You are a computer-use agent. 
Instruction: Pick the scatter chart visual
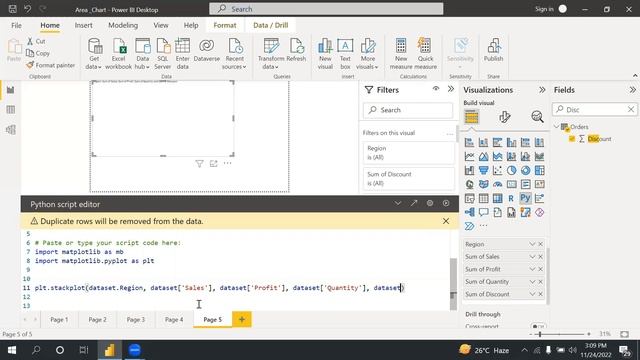[x=497, y=171]
